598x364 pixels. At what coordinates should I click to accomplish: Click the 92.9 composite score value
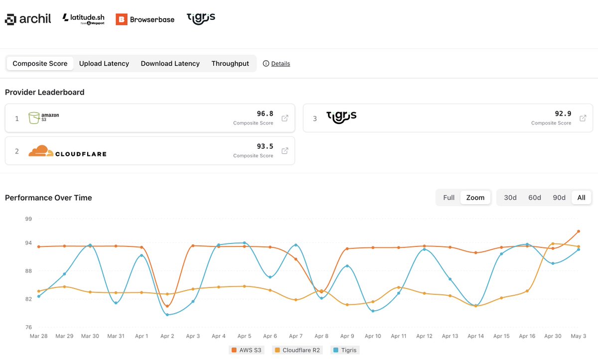[563, 114]
